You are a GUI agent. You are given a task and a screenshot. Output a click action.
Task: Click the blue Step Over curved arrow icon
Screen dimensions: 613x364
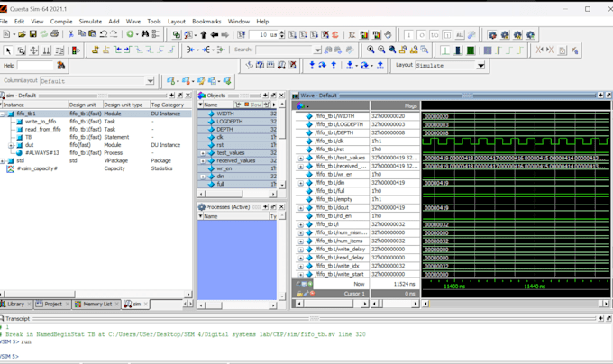pos(322,65)
